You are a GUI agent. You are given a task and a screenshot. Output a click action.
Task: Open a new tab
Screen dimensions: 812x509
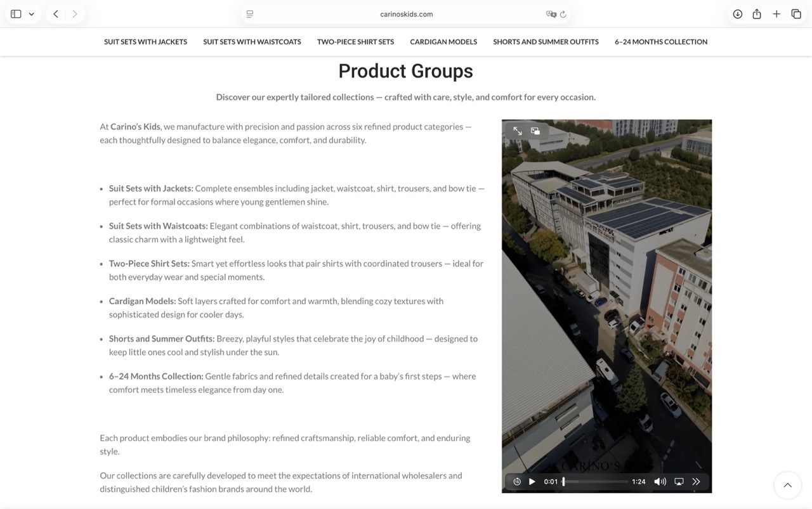pos(776,14)
